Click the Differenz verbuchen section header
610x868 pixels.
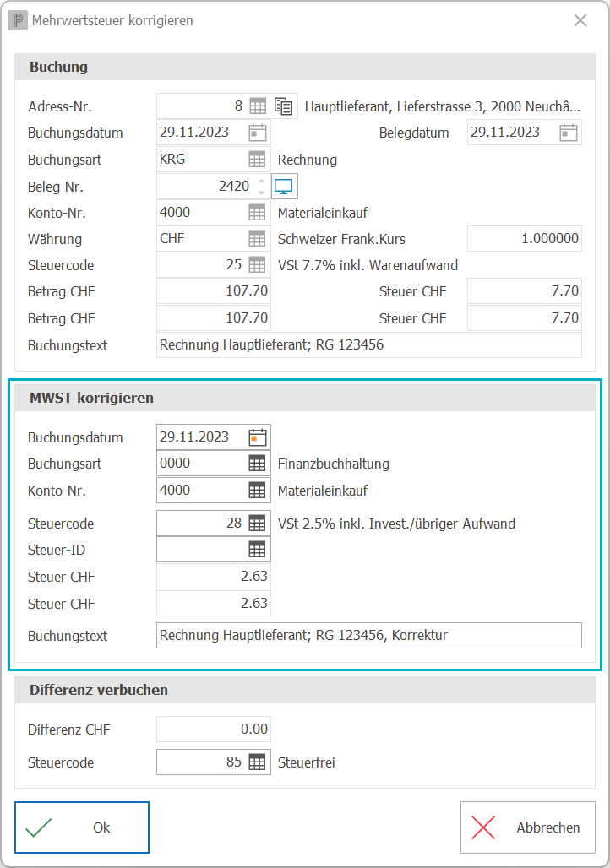pyautogui.click(x=305, y=691)
